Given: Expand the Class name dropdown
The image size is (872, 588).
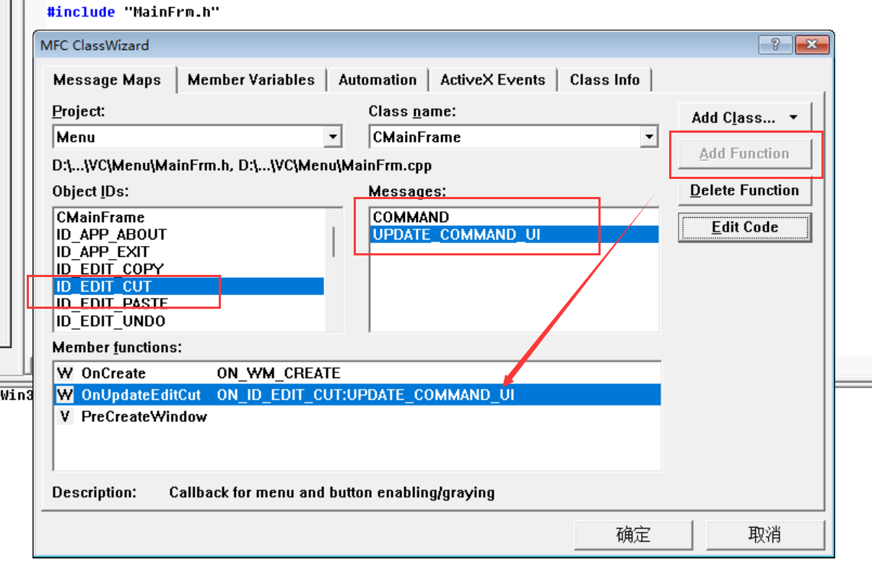Looking at the screenshot, I should coord(649,136).
